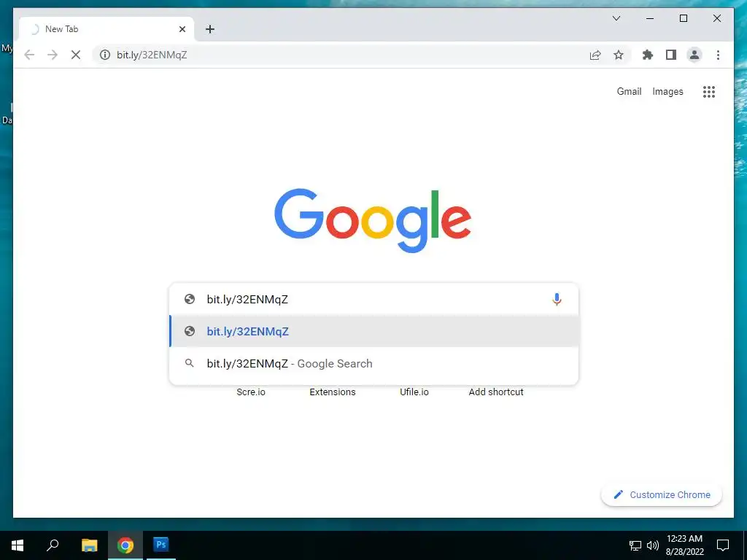Open the taskbar clock and date
747x560 pixels.
click(684, 545)
